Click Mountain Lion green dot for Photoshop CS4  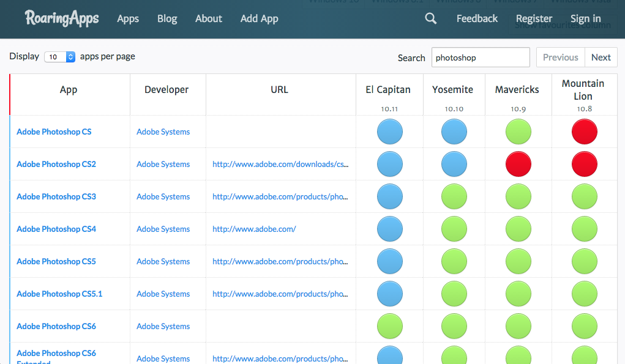coord(585,229)
